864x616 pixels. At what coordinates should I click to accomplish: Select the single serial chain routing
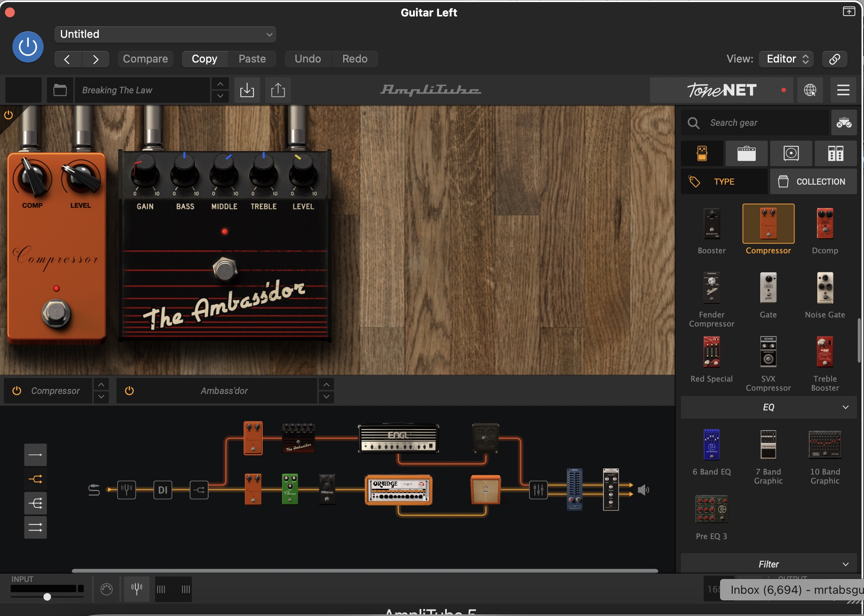click(35, 455)
